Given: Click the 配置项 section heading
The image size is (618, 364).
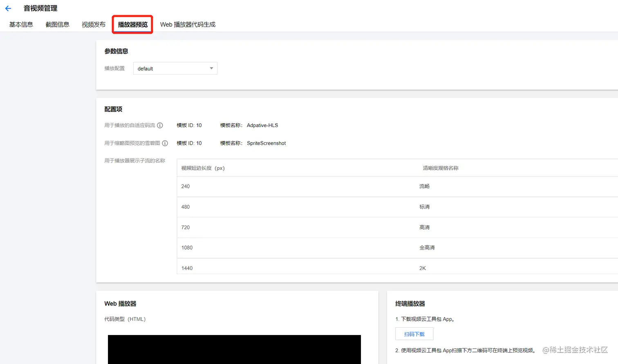Looking at the screenshot, I should coord(113,109).
